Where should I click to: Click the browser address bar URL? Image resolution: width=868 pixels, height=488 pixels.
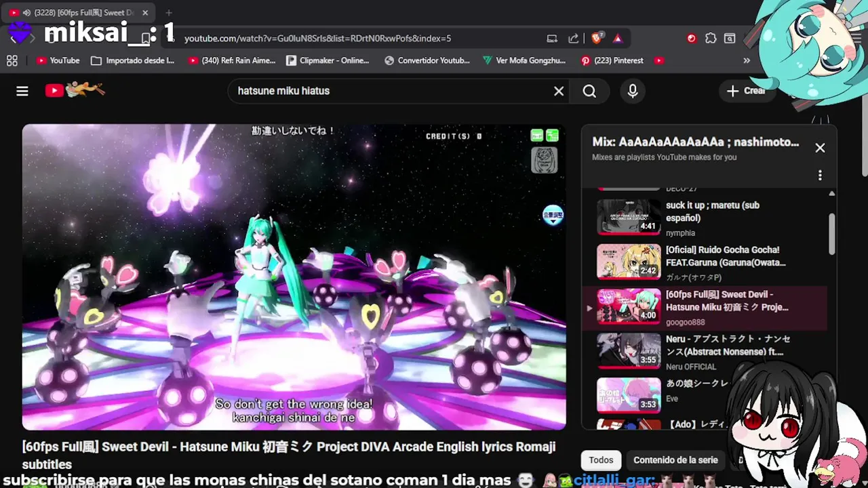point(317,39)
